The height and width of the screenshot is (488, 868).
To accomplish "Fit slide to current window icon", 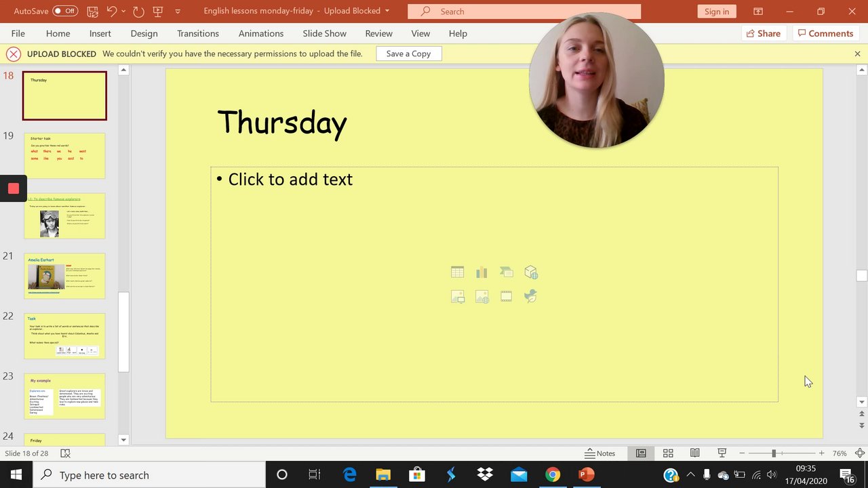I will (860, 453).
